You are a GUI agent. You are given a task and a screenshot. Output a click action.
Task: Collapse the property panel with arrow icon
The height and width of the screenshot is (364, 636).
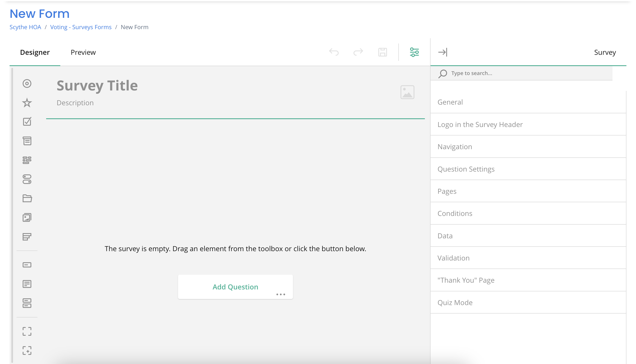[x=443, y=52]
